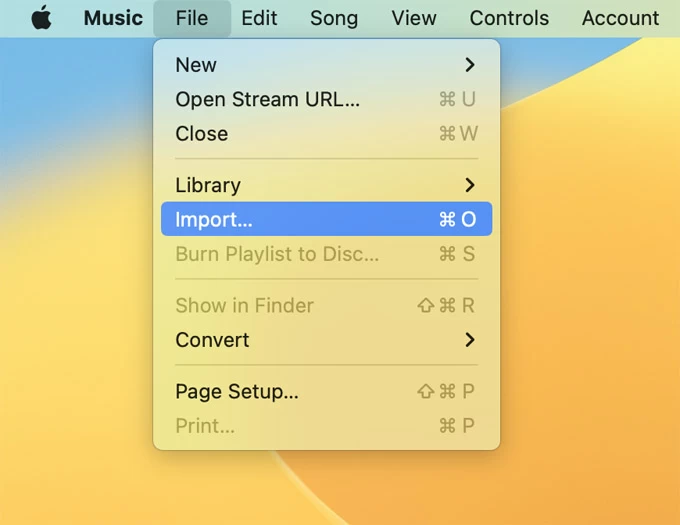Open the Song menu

334,18
